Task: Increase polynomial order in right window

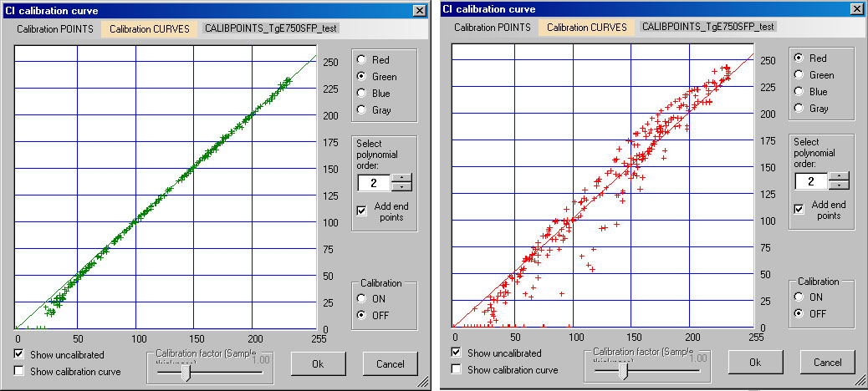Action: coord(839,176)
